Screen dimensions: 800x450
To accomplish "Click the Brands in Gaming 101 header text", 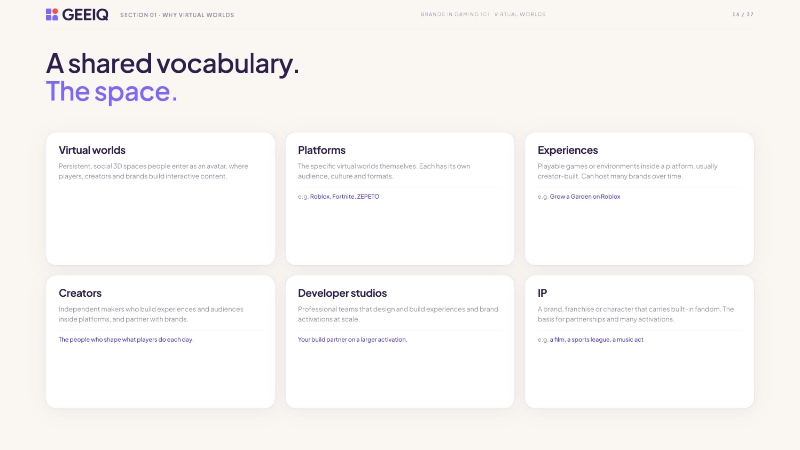I will [x=483, y=14].
